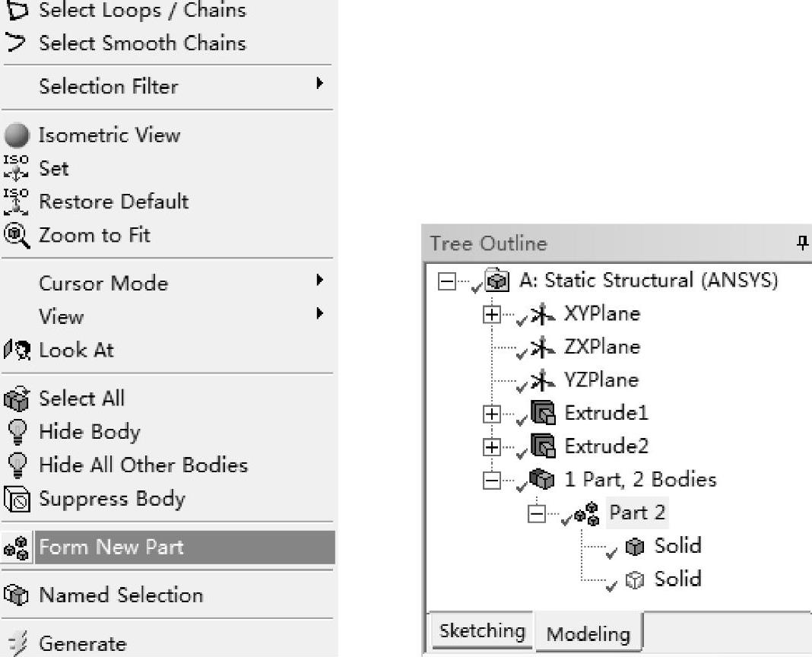Image resolution: width=812 pixels, height=657 pixels.
Task: Expand the XYPlane tree node
Action: coord(491,313)
